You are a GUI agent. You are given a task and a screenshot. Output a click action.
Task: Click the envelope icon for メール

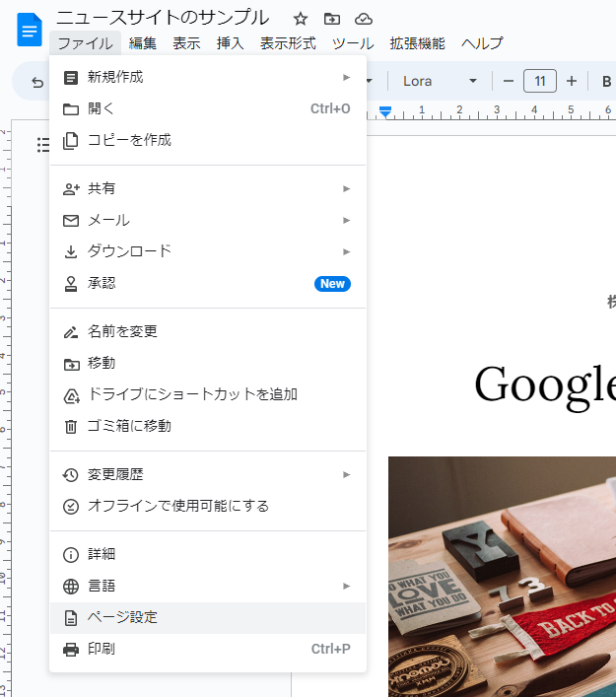point(71,221)
